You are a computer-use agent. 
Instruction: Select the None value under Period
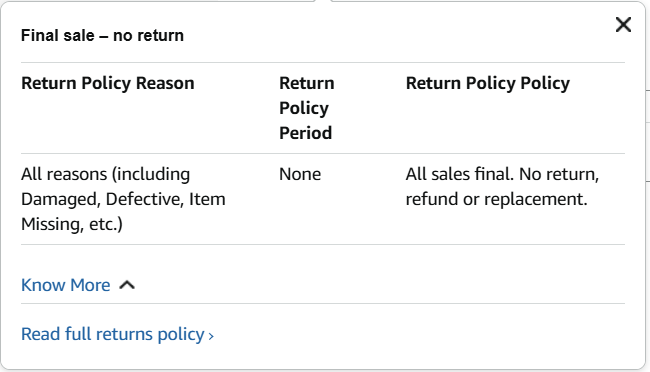click(300, 174)
